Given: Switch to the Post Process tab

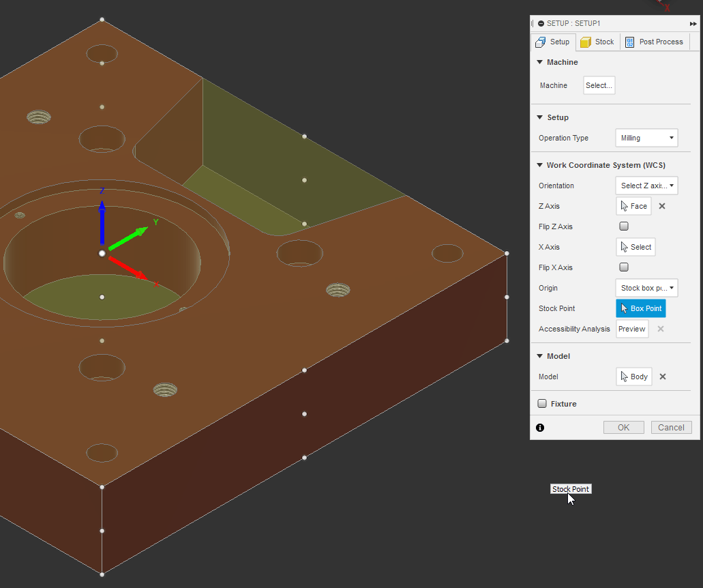Looking at the screenshot, I should tap(653, 42).
